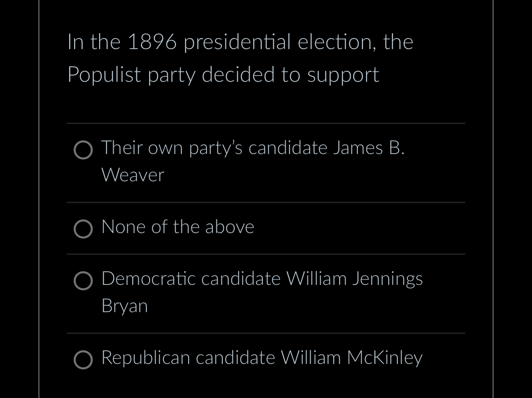Choose the Democratic candidate answer option

pyautogui.click(x=262, y=279)
